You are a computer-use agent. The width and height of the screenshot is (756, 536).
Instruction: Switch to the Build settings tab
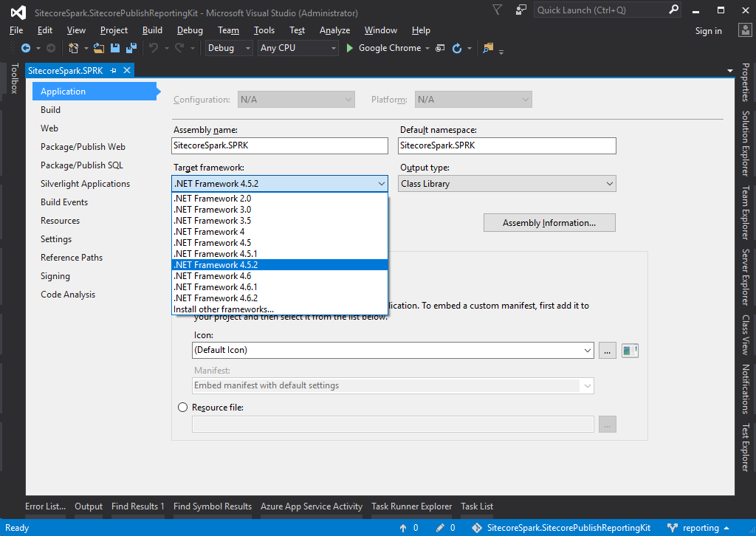51,110
